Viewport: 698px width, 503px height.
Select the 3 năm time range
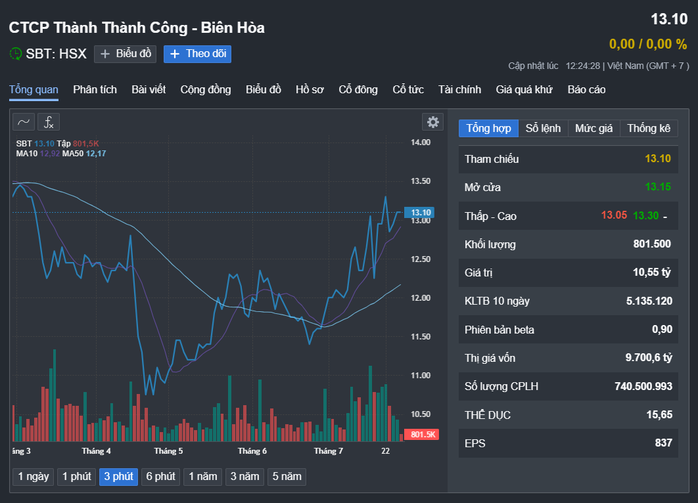click(x=244, y=477)
